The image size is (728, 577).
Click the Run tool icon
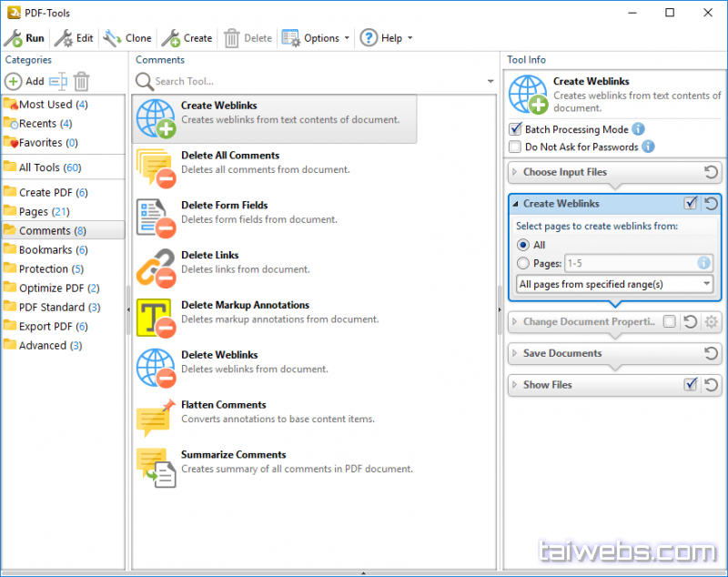click(x=14, y=38)
